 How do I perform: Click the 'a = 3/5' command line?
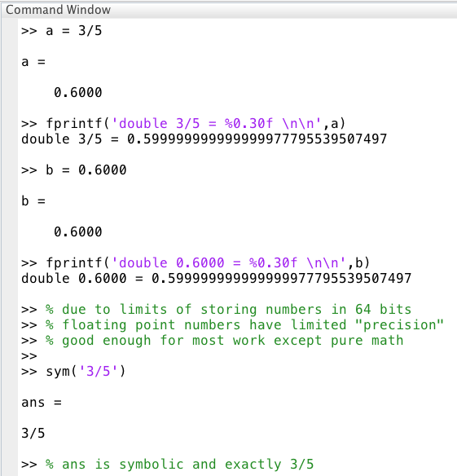tap(62, 31)
